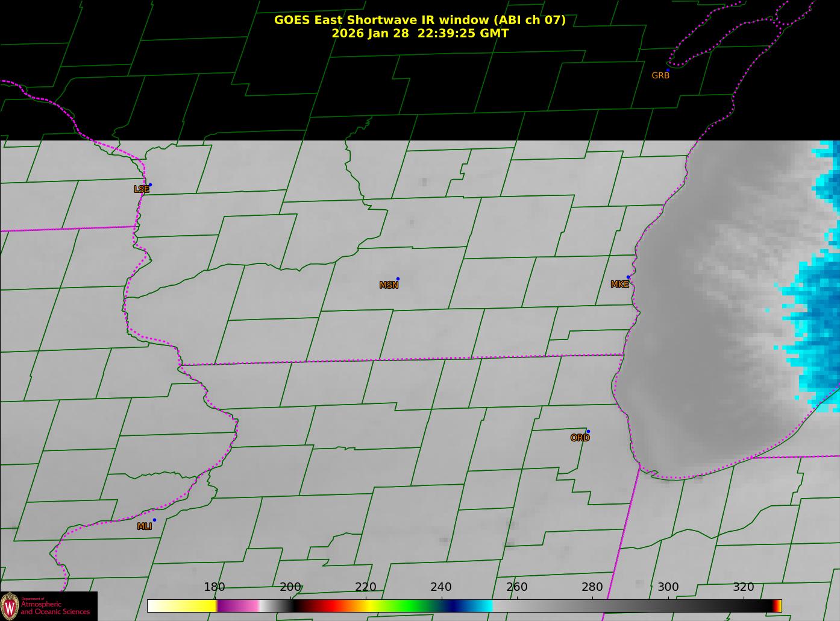Image resolution: width=840 pixels, height=621 pixels.
Task: Click the MKE station label
Action: coord(619,284)
